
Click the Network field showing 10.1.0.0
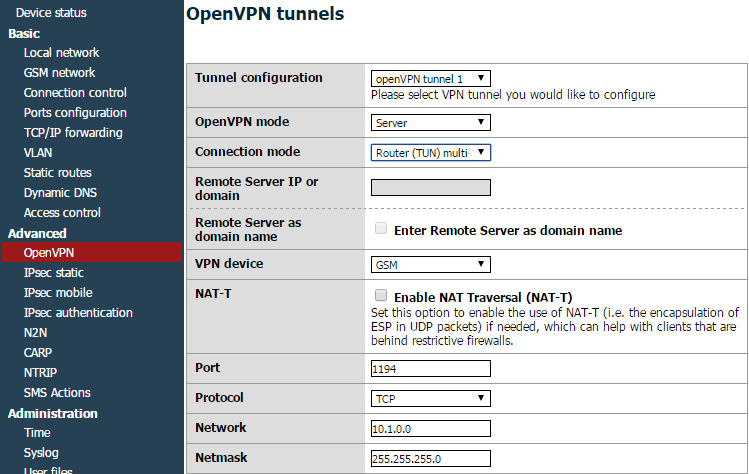pyautogui.click(x=430, y=428)
